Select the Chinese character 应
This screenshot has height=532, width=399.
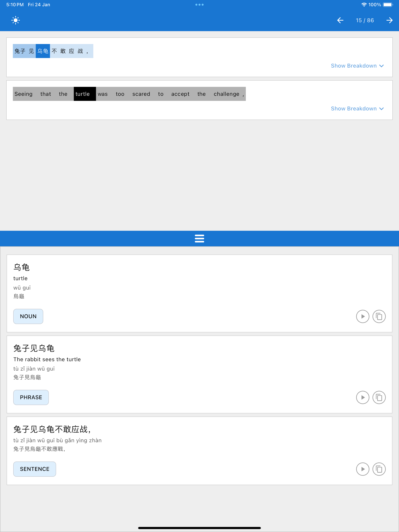pos(72,51)
